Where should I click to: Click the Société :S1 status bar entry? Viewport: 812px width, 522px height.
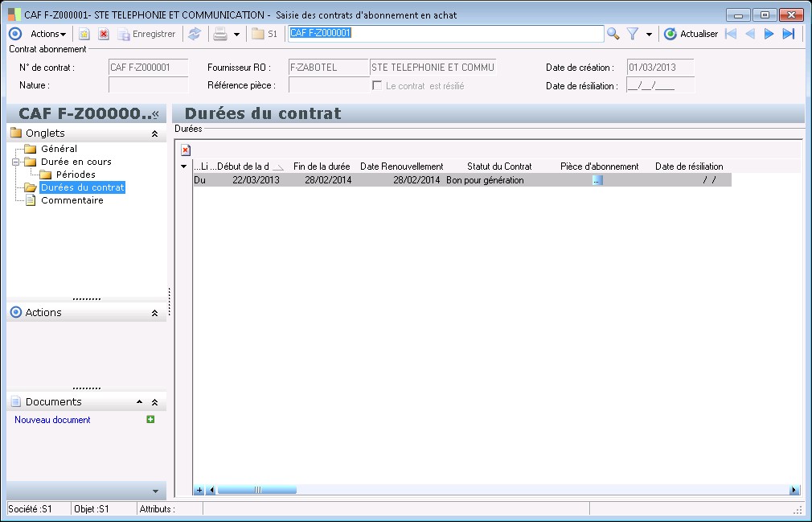30,509
